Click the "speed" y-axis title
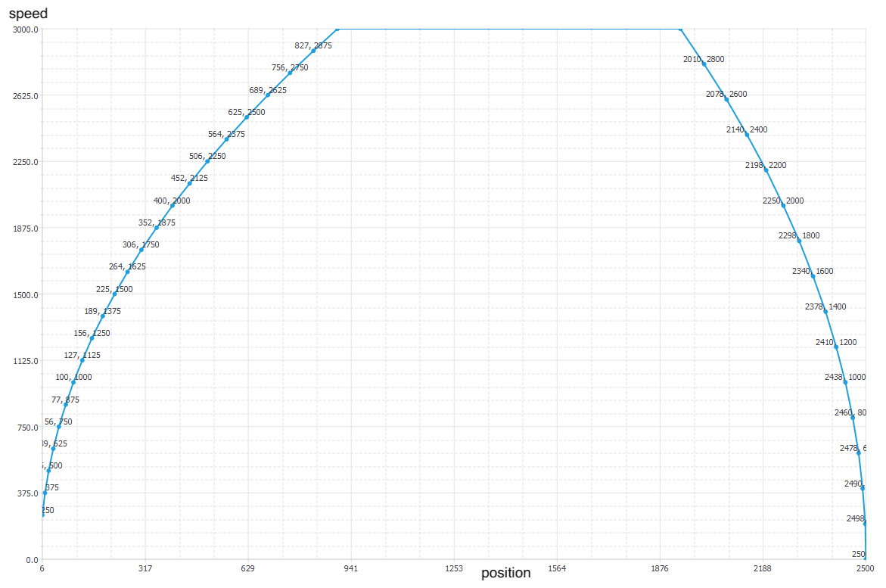The image size is (886, 588). (x=28, y=13)
